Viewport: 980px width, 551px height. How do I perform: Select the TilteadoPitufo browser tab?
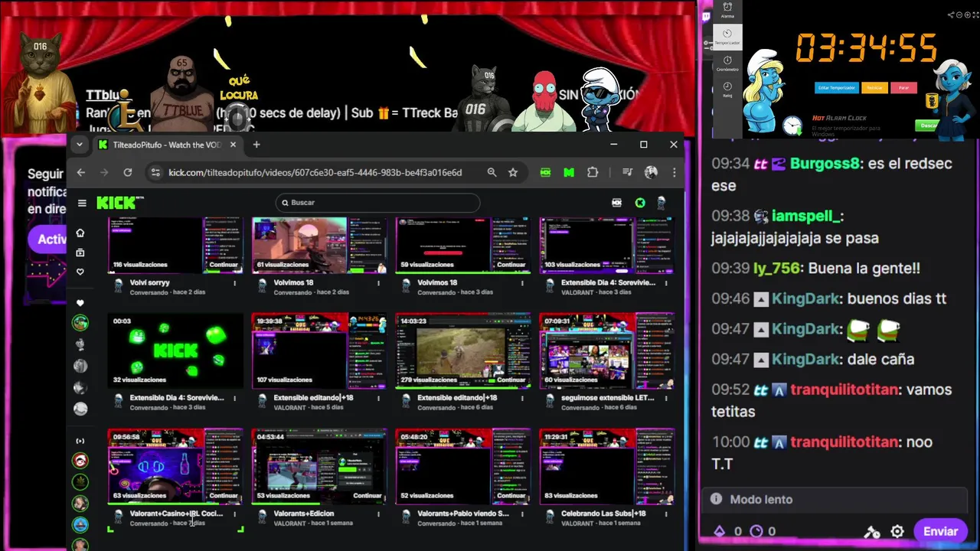(x=167, y=145)
